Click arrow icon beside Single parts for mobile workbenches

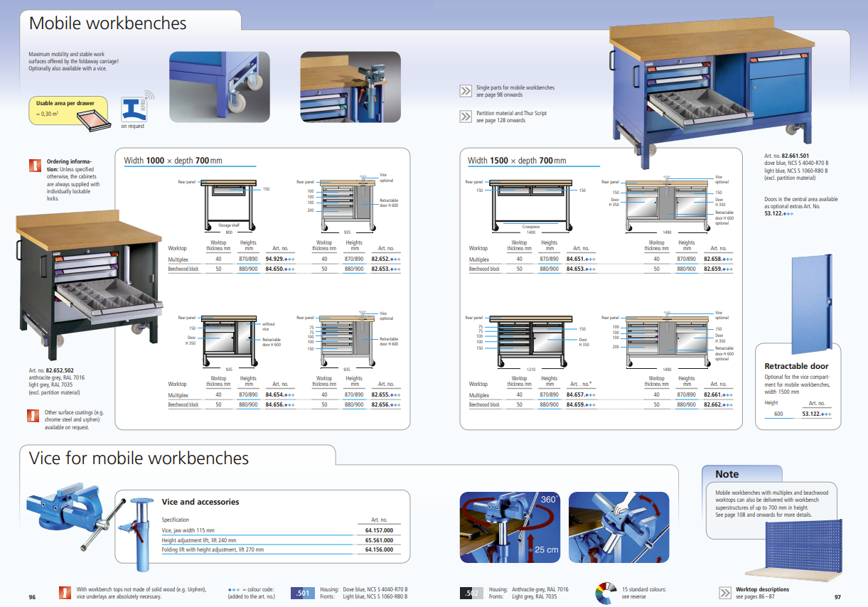click(465, 91)
